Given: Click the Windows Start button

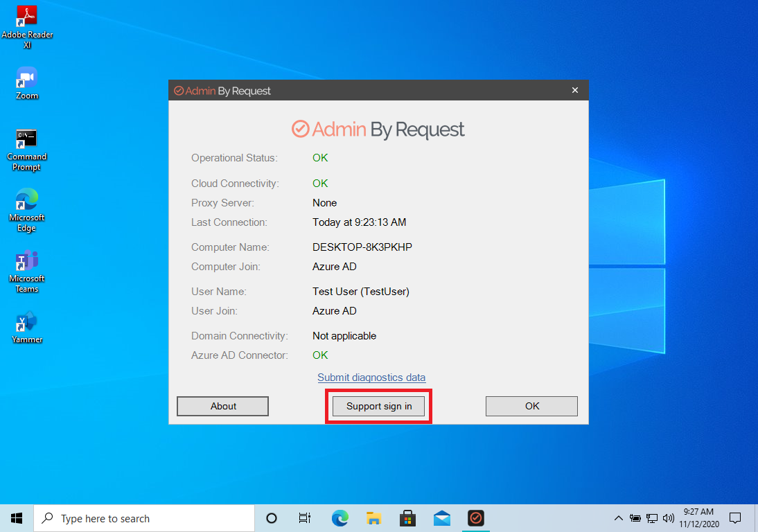Looking at the screenshot, I should pos(17,518).
